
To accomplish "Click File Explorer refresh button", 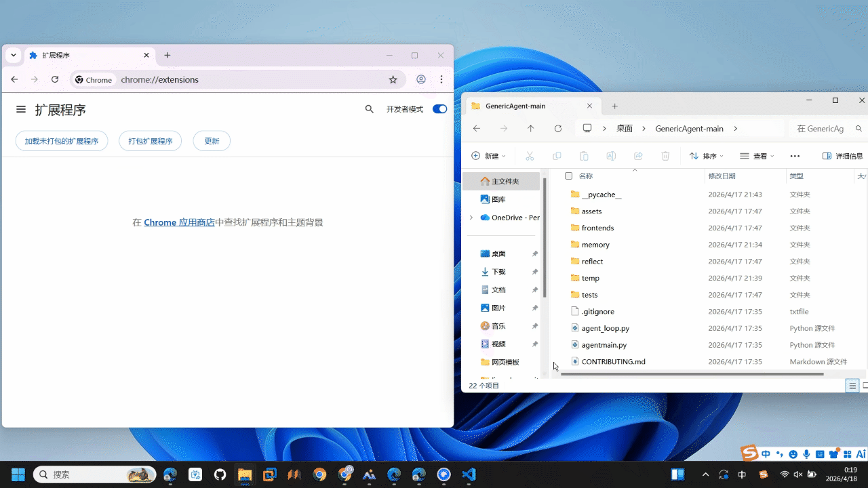I will 558,129.
